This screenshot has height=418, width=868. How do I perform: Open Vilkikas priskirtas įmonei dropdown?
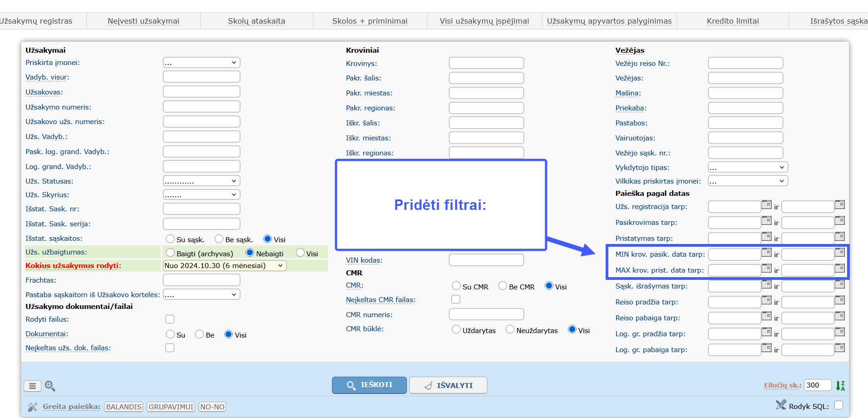(748, 181)
